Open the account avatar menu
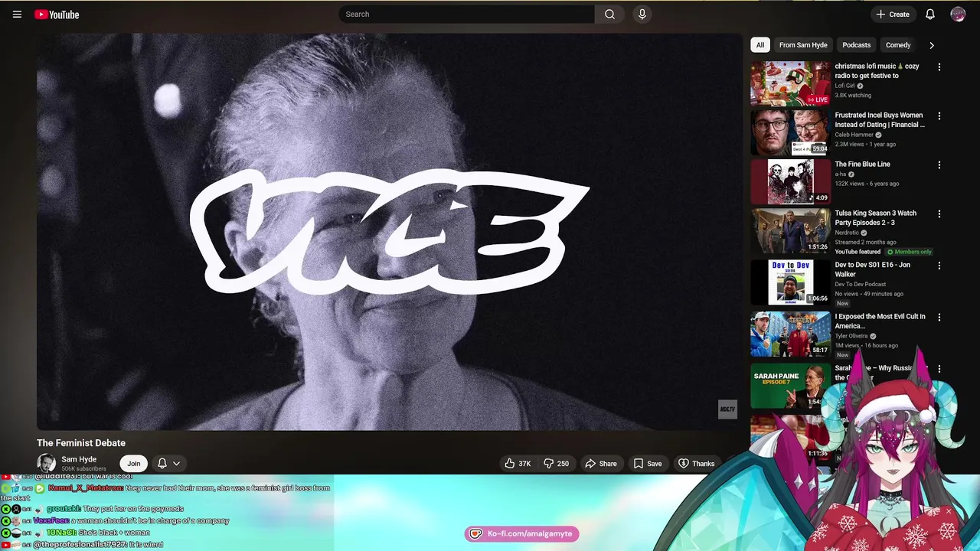The image size is (980, 551). point(958,14)
